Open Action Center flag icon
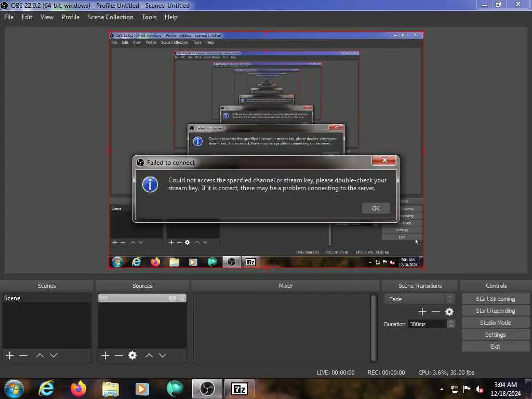The width and height of the screenshot is (532, 399). (x=467, y=389)
